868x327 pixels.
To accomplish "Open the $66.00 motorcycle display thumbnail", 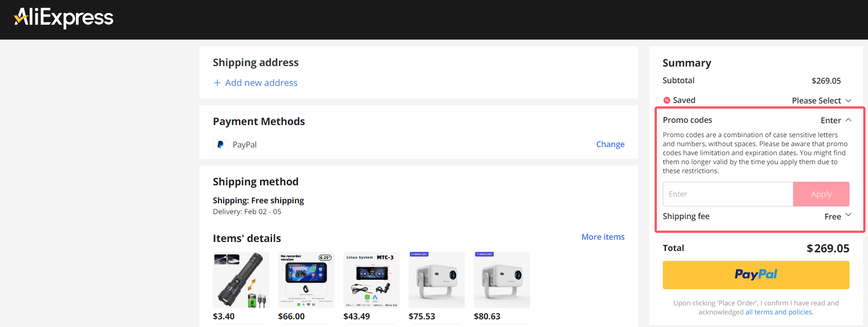I will click(x=306, y=280).
